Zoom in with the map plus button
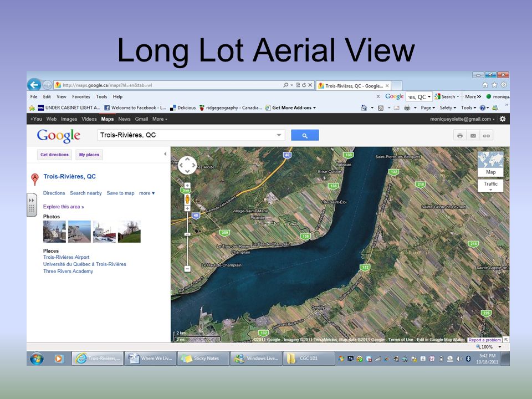This screenshot has height=399, width=532. tap(187, 208)
